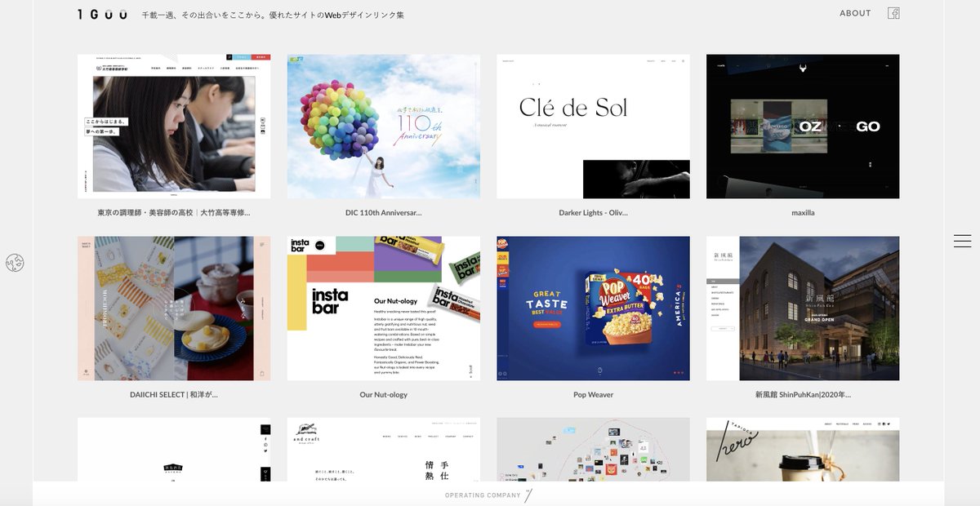Open the ABOUT page link
The width and height of the screenshot is (980, 506).
tap(855, 13)
